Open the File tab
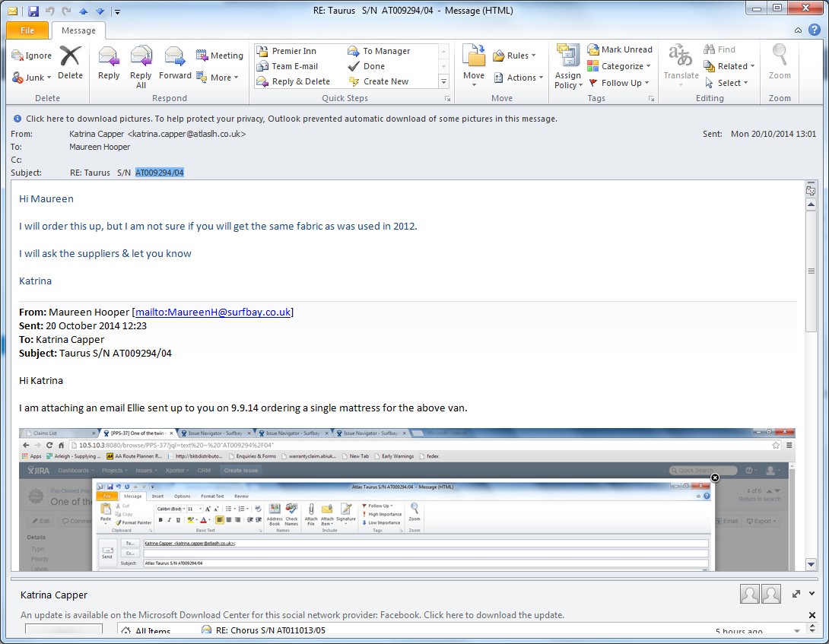Viewport: 829px width, 644px height. (x=27, y=30)
